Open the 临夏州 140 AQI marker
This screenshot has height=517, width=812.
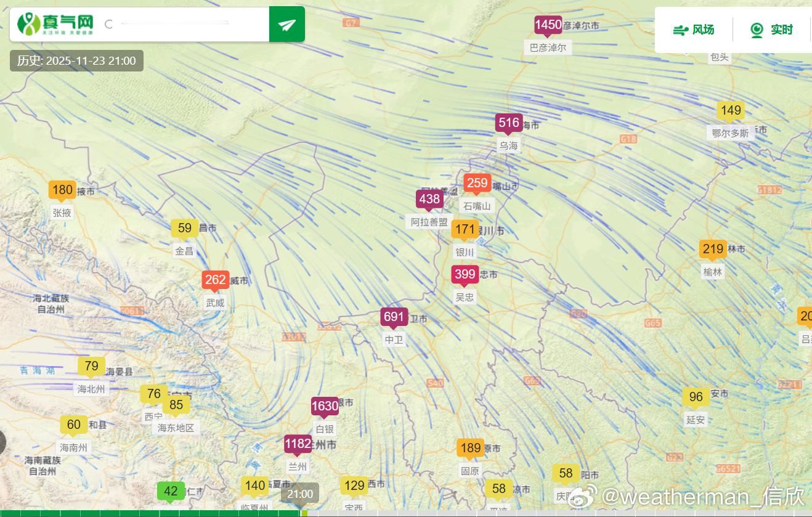tap(255, 486)
